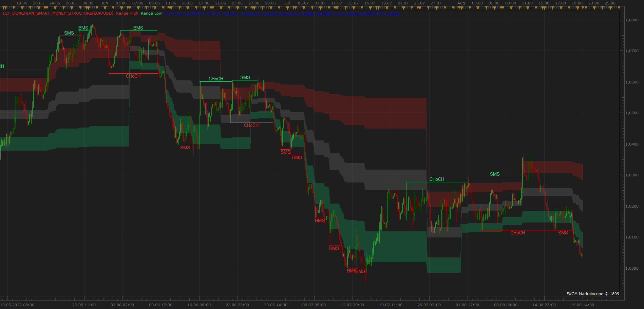Click the Premium: 1,03346 legend value
The height and width of the screenshot is (309, 644).
182,13
